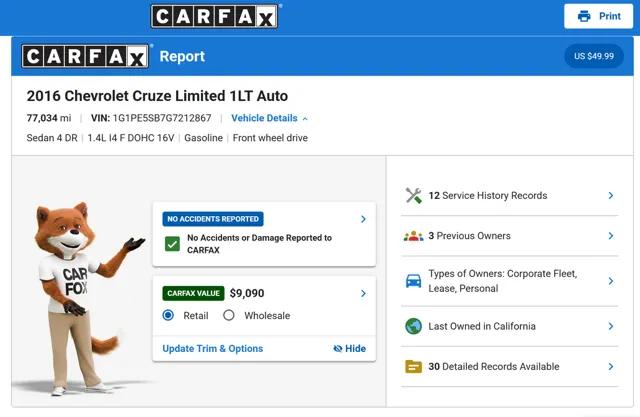The height and width of the screenshot is (417, 640).
Task: Open 30 Detailed Records Available row
Action: click(509, 366)
